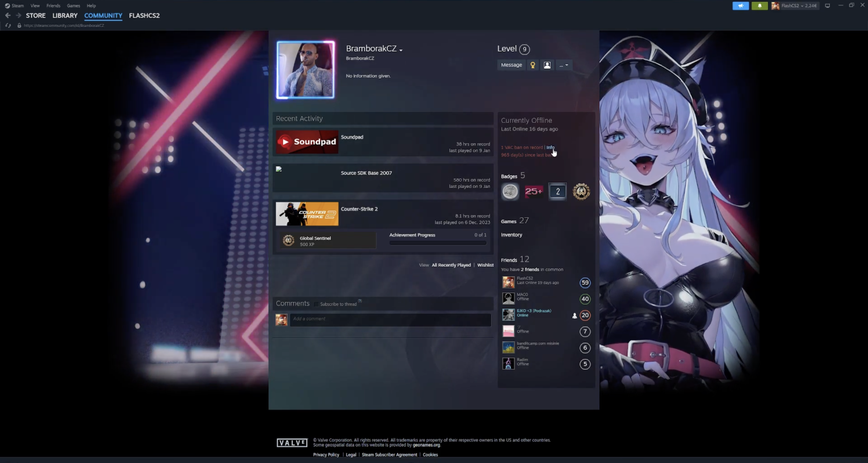Open the Wishlist link
This screenshot has height=463, width=868.
coord(486,265)
